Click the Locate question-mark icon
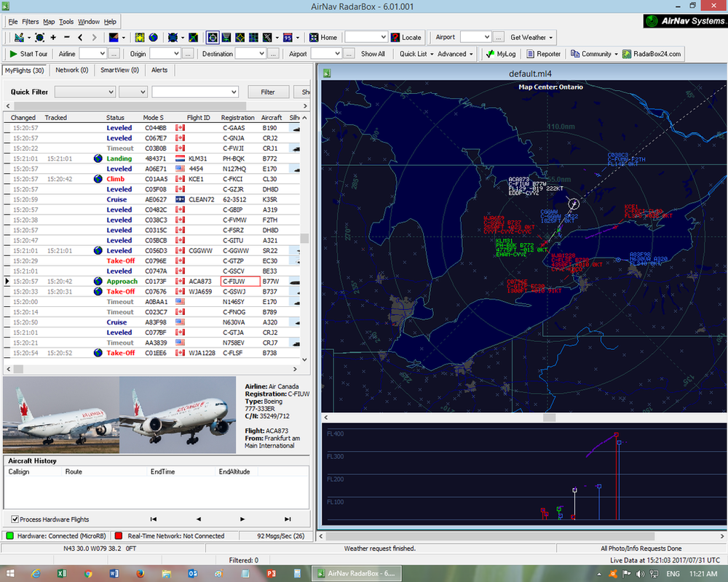This screenshot has height=582, width=728. pos(395,38)
